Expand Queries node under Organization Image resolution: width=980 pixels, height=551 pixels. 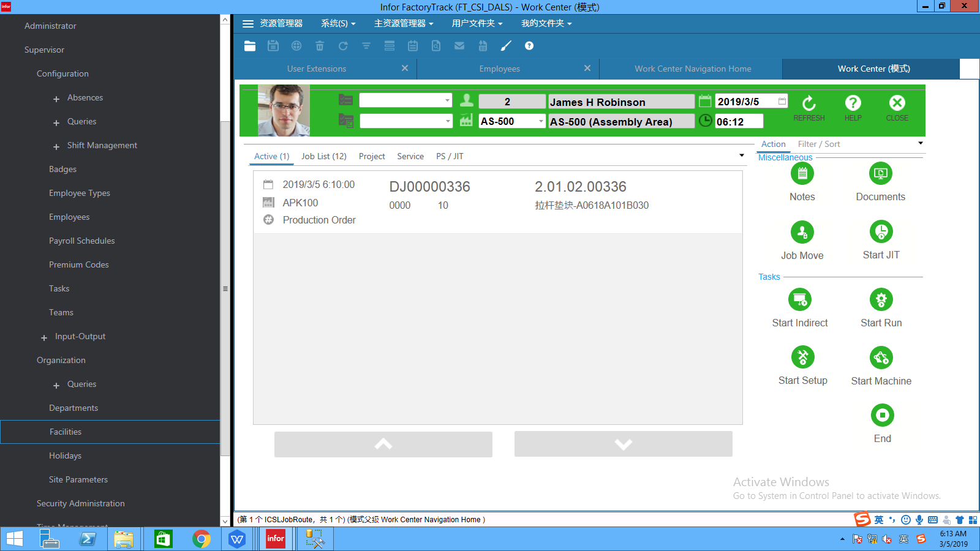click(56, 385)
